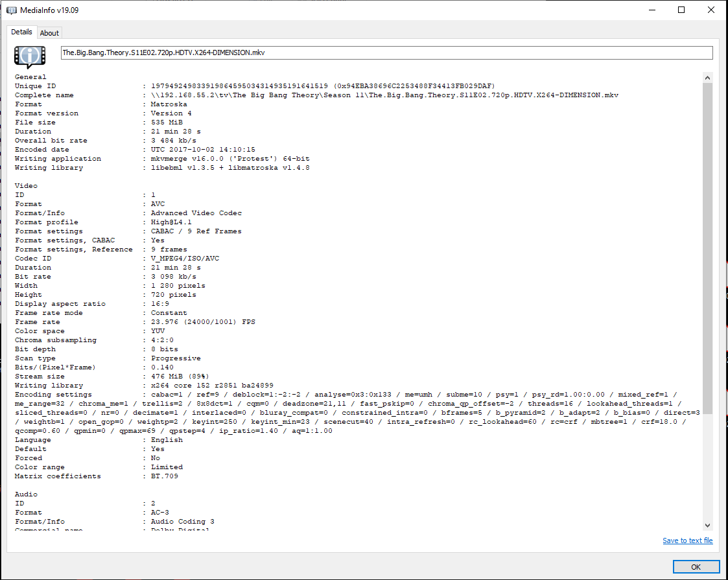Image resolution: width=728 pixels, height=580 pixels.
Task: Click the 'Matrix coefficients' label
Action: (58, 476)
